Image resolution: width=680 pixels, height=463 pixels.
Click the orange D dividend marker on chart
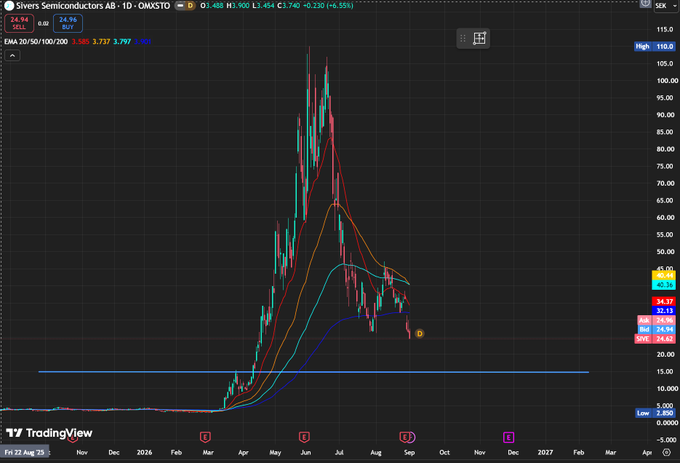(x=419, y=333)
